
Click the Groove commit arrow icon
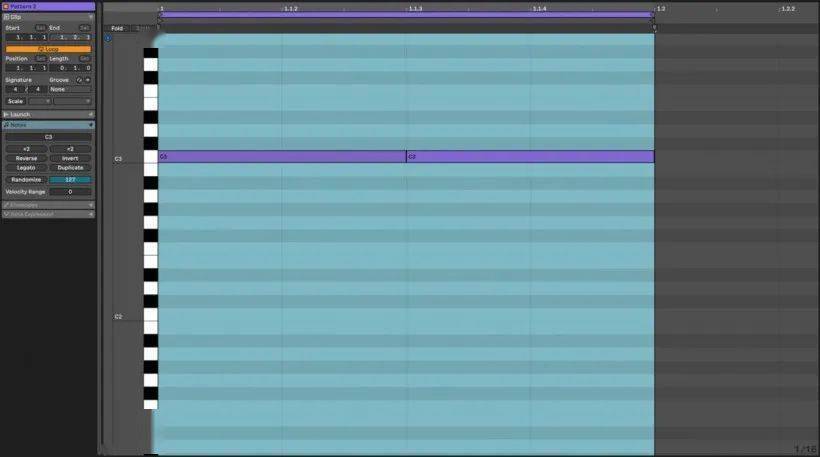(87, 79)
